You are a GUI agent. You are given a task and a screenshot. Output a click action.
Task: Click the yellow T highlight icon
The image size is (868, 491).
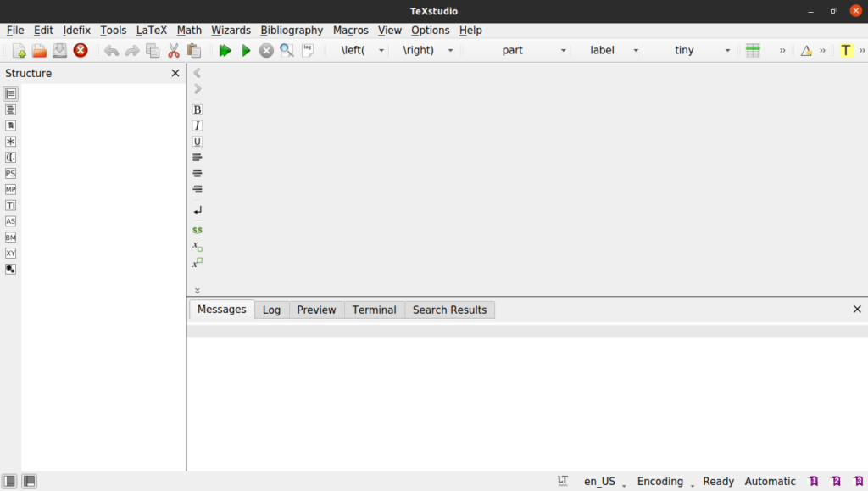click(x=846, y=51)
